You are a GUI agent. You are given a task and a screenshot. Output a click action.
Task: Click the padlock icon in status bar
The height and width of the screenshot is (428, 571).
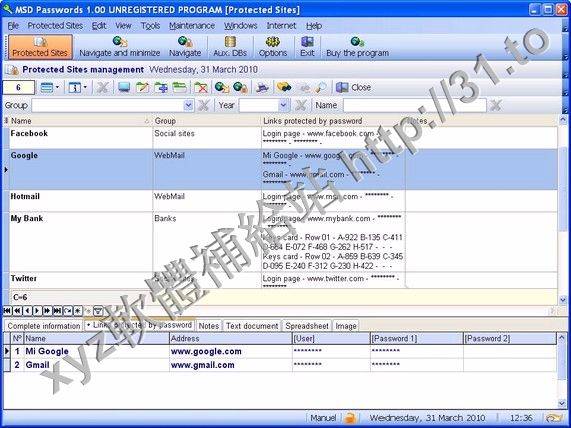[350, 418]
